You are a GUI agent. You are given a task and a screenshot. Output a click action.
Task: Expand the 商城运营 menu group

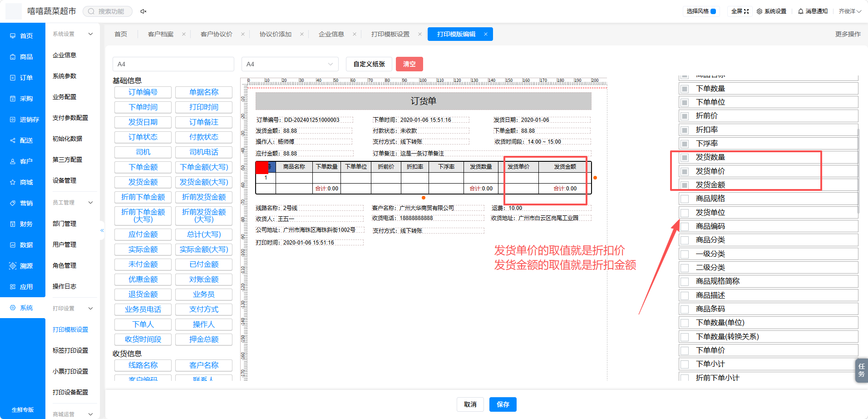coord(90,414)
